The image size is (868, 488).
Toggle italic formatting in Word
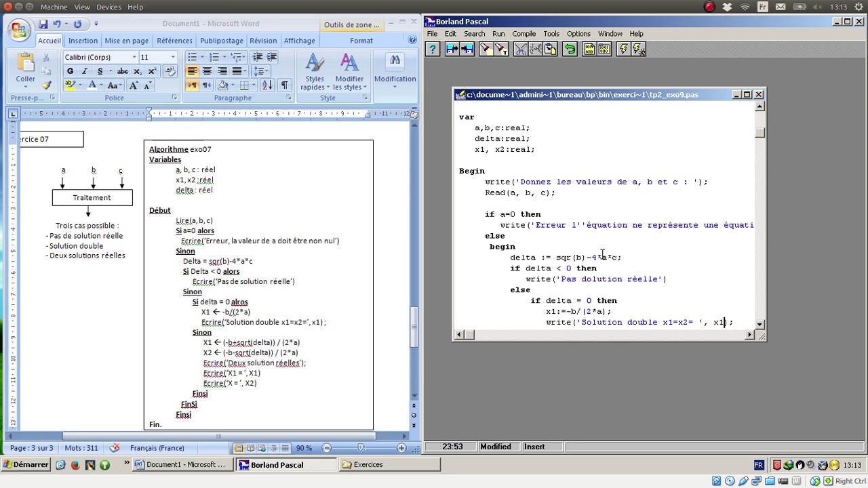85,71
